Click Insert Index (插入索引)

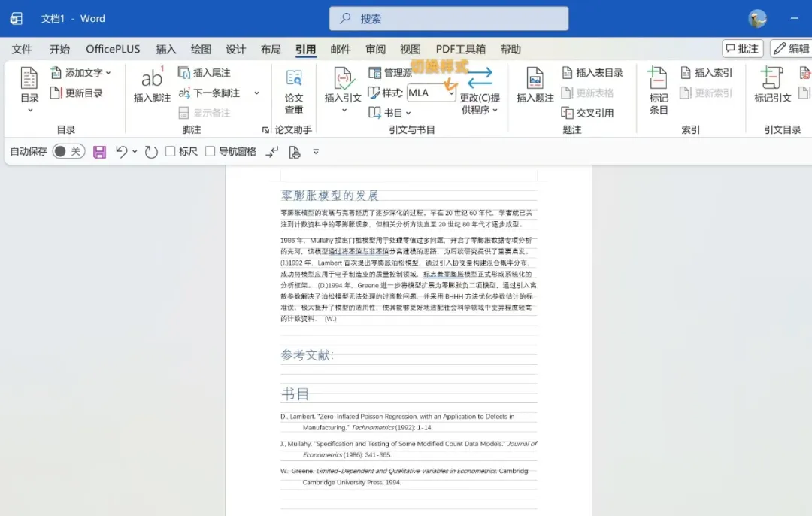coord(707,73)
